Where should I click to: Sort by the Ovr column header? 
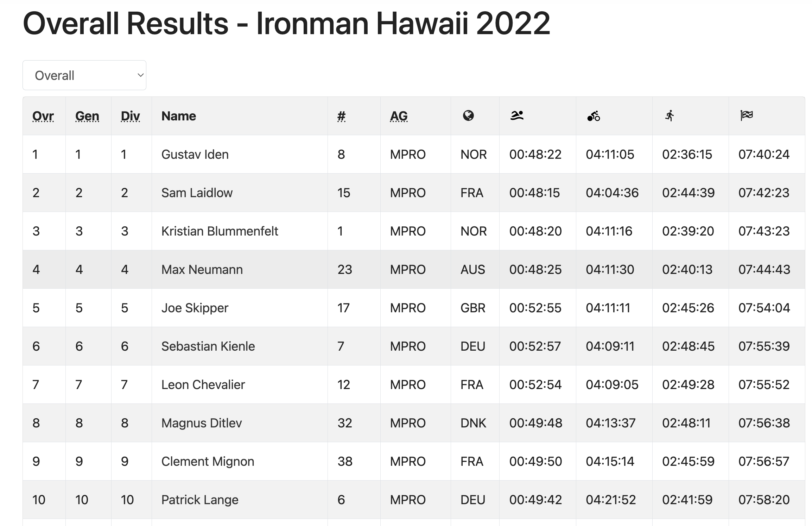click(x=43, y=116)
